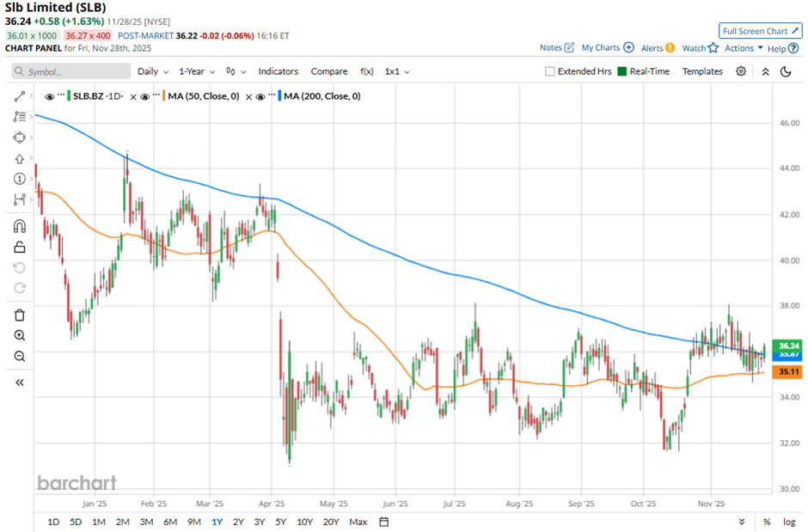This screenshot has width=808, height=532.
Task: Click the Notes edit icon
Action: pos(569,47)
